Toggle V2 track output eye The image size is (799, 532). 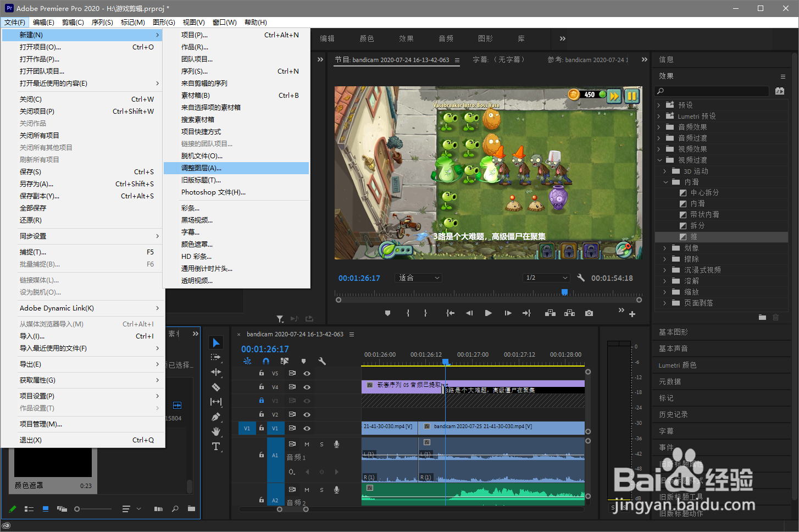[x=307, y=414]
